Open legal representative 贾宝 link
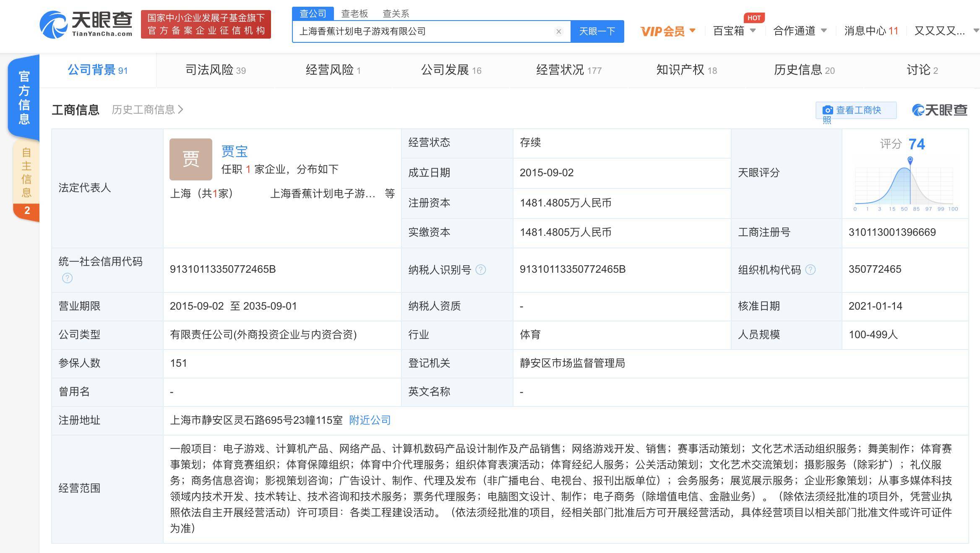Screen dimensions: 980x553 point(235,151)
